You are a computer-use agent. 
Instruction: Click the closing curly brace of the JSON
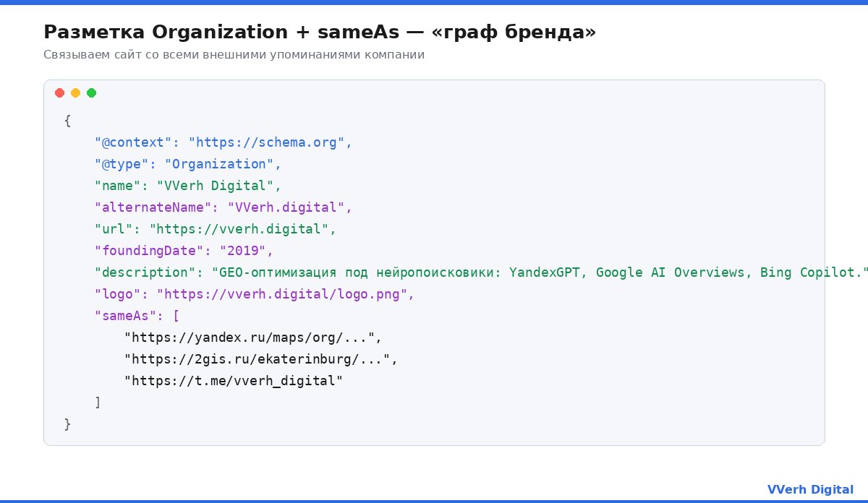pyautogui.click(x=67, y=424)
